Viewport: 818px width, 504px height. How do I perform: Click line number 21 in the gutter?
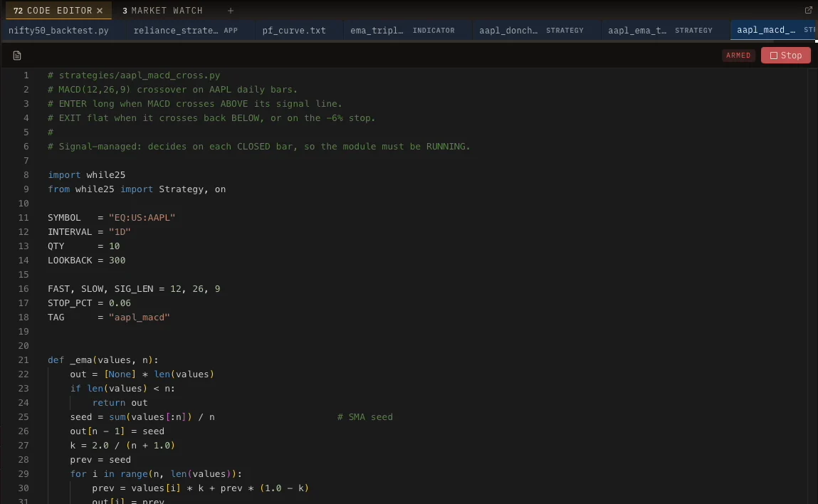point(23,360)
